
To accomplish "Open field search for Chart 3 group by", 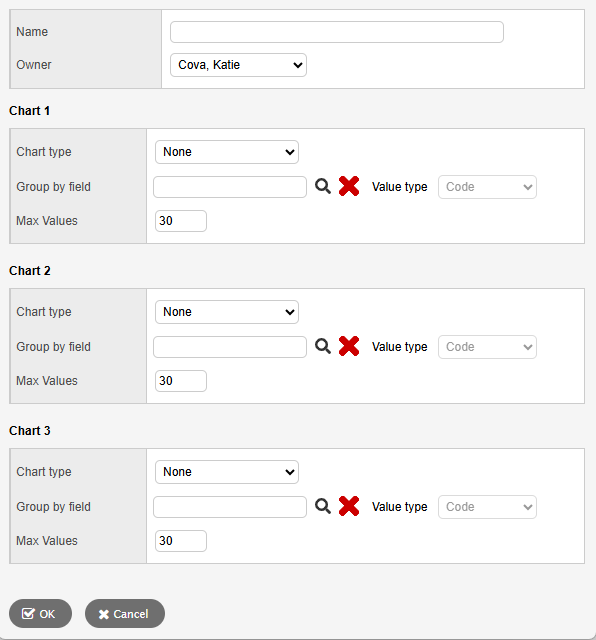I will [x=322, y=507].
